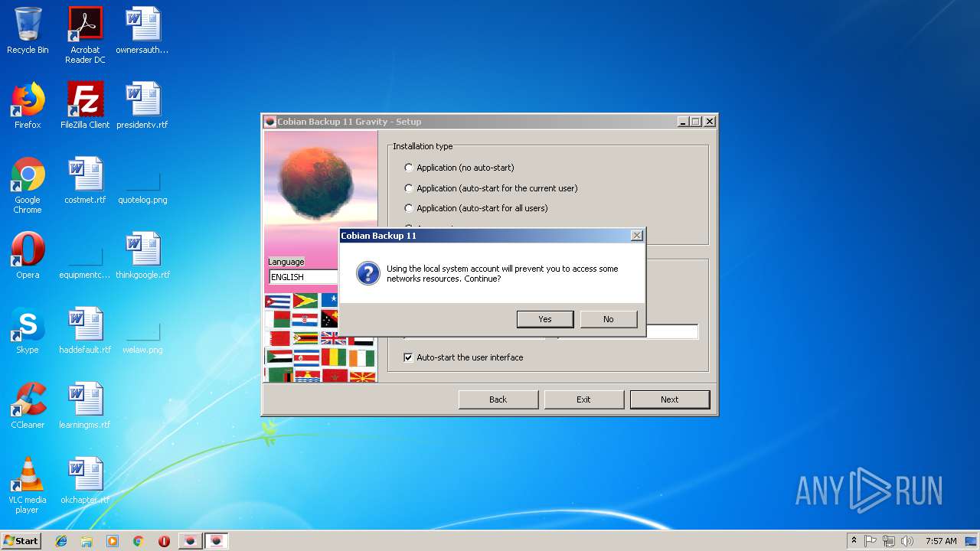This screenshot has height=551, width=980.
Task: Click the Back button in Setup
Action: [x=498, y=399]
